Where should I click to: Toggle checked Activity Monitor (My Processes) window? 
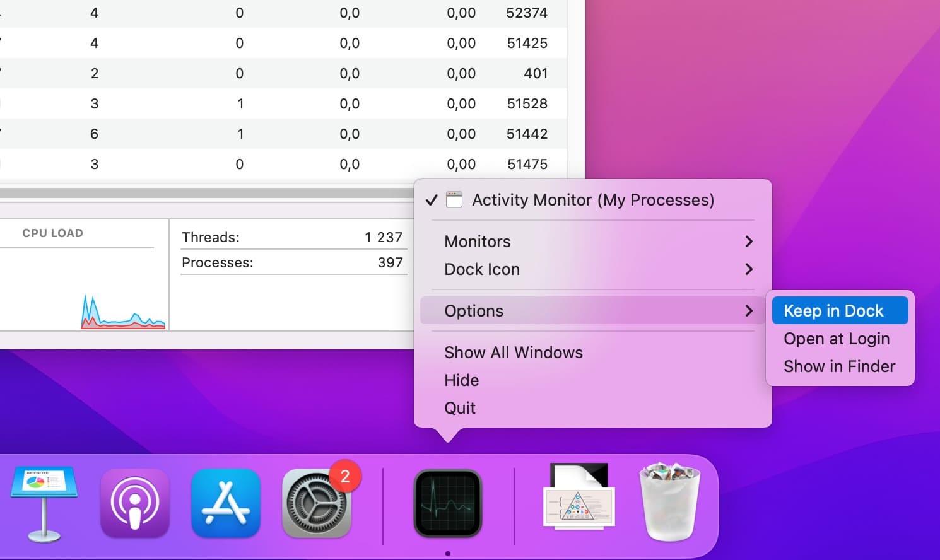coord(593,200)
